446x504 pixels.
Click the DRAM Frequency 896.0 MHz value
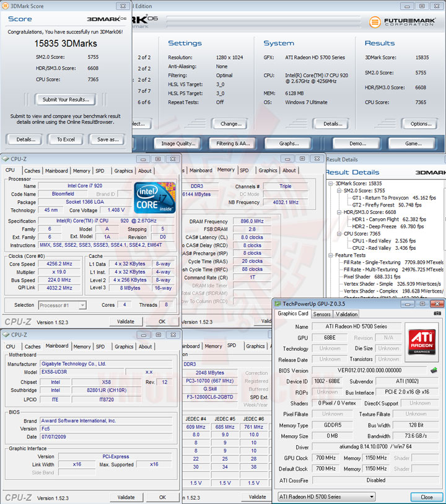tap(252, 221)
